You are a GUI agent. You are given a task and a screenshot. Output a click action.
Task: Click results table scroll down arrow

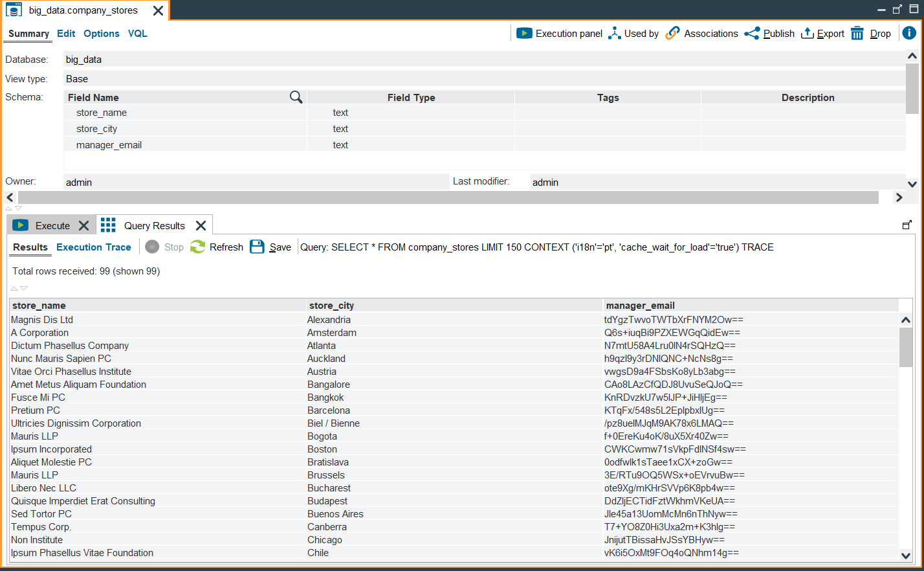[x=906, y=555]
